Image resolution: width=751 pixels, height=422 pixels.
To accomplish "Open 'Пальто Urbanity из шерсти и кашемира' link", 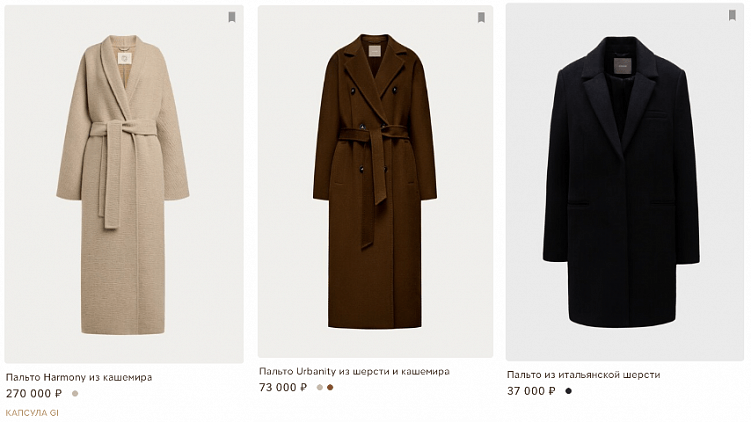I will (354, 371).
